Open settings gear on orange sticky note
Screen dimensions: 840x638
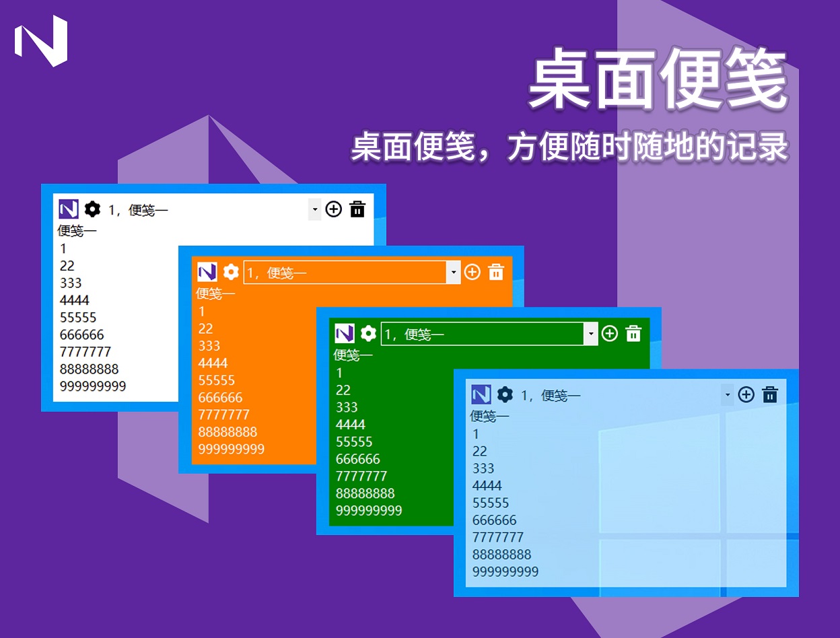231,272
